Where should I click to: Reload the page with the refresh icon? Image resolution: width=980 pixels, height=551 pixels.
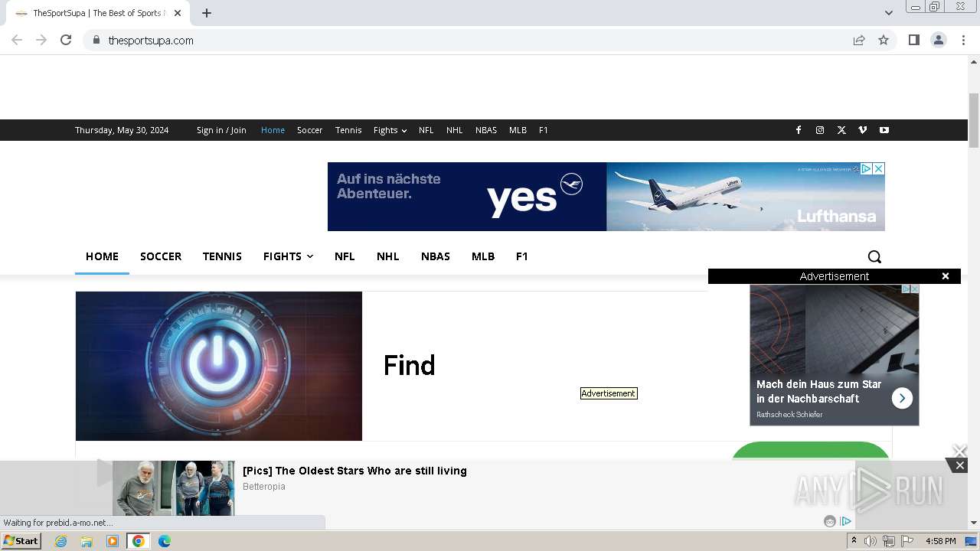click(66, 40)
